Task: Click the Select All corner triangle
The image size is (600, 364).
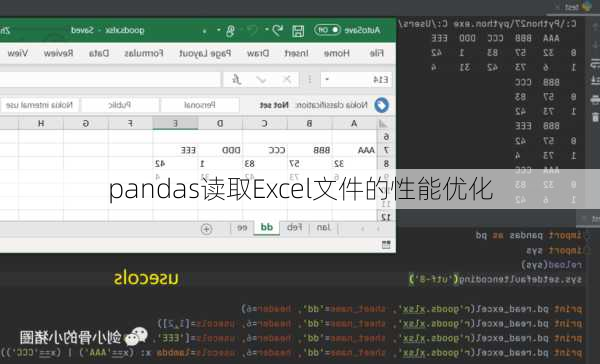Action: pyautogui.click(x=383, y=124)
